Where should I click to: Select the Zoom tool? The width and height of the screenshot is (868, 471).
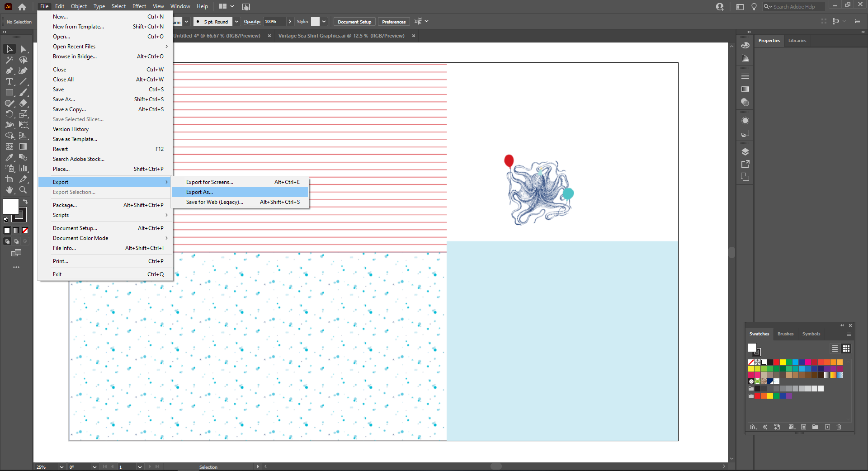point(24,190)
